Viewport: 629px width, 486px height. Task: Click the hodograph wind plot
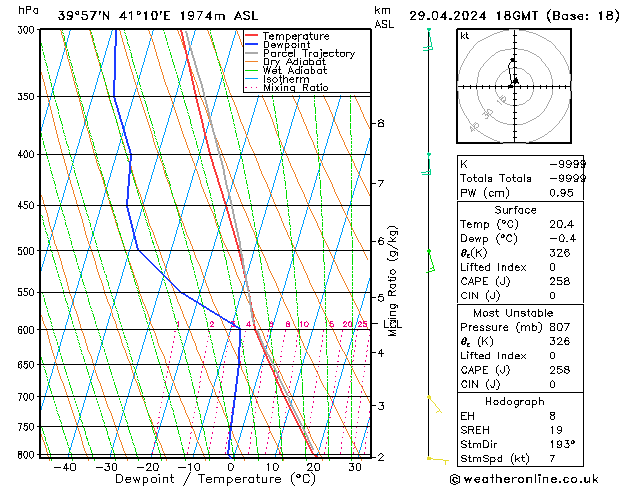click(x=514, y=86)
